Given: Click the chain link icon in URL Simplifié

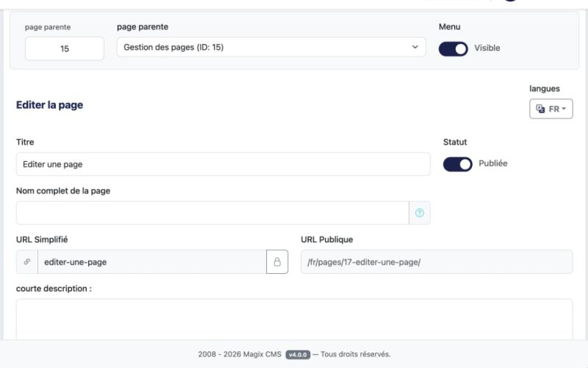Looking at the screenshot, I should click(x=26, y=261).
